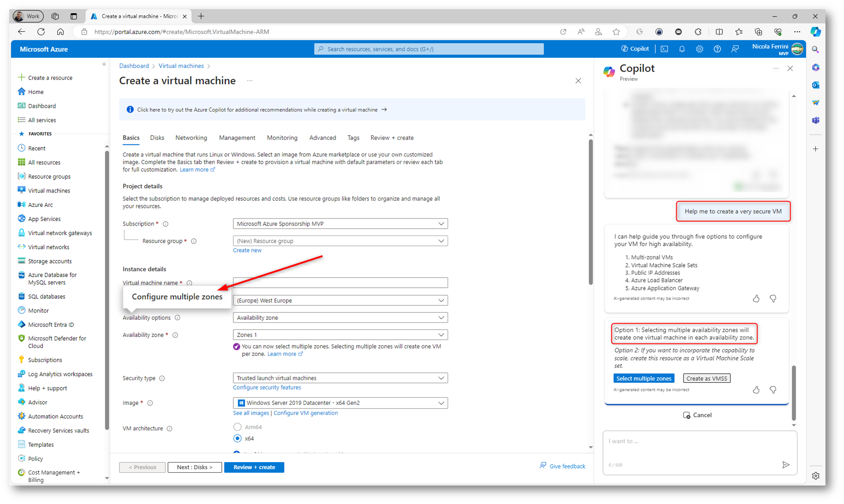Switch to the Monitoring tab
Viewport: 844px width, 504px height.
click(282, 138)
